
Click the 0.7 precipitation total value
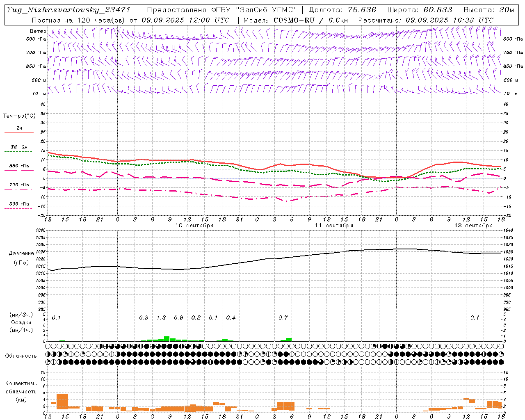[283, 318]
